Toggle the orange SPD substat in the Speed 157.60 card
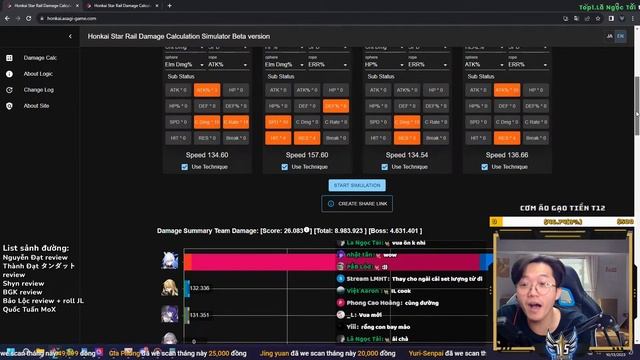 [278, 122]
